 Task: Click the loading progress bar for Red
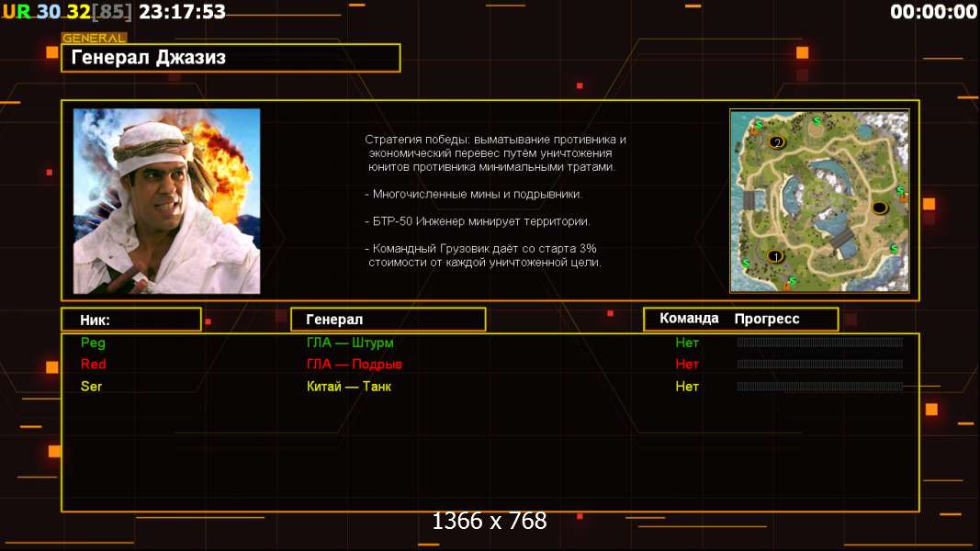pyautogui.click(x=820, y=365)
